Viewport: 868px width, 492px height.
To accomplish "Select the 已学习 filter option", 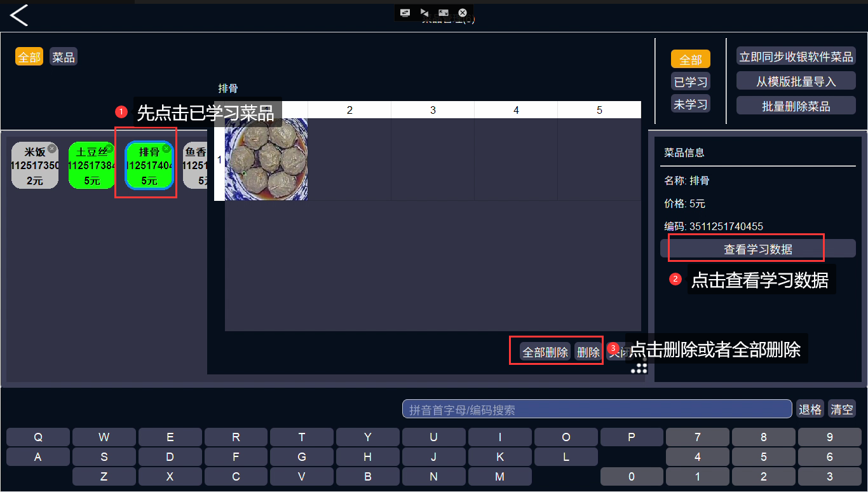I will (x=691, y=82).
